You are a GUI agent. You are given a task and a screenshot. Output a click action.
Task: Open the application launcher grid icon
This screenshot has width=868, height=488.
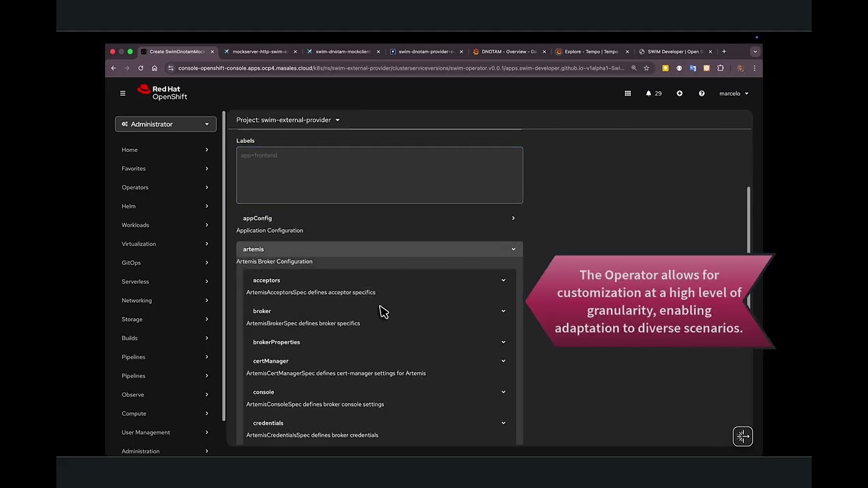tap(628, 94)
